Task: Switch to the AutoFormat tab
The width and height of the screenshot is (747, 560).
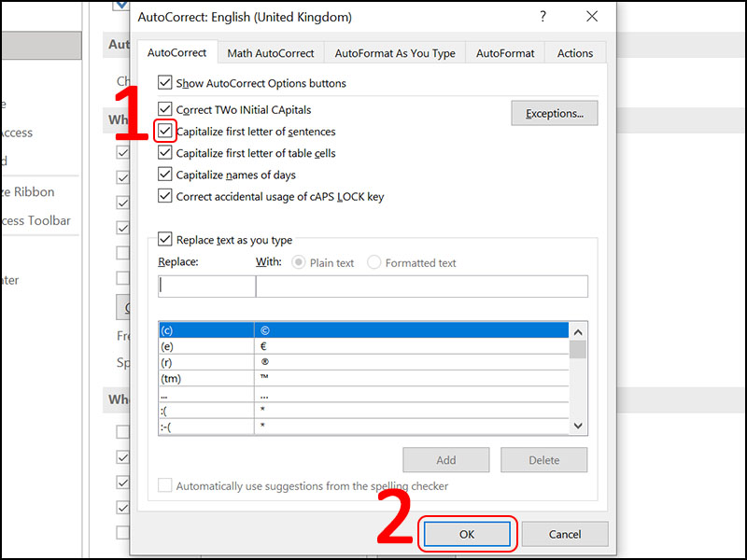Action: (504, 53)
